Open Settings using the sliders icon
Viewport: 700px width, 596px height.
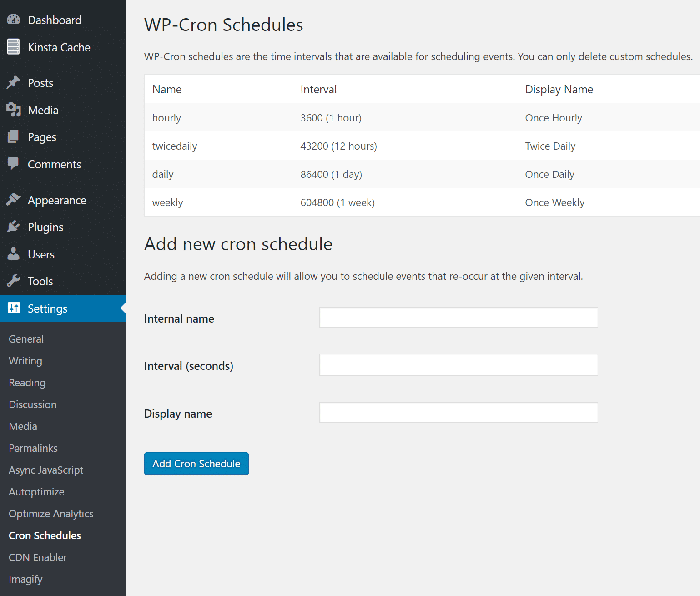(13, 308)
